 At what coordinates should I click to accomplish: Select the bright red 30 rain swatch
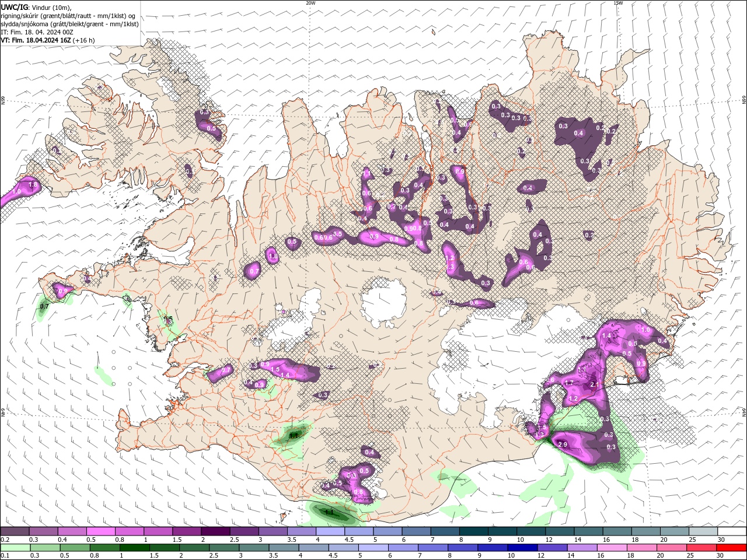731,548
